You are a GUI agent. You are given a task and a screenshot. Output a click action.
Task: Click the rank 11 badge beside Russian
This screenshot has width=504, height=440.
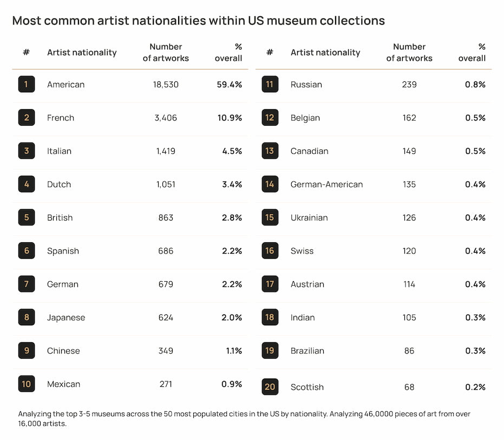(x=270, y=85)
